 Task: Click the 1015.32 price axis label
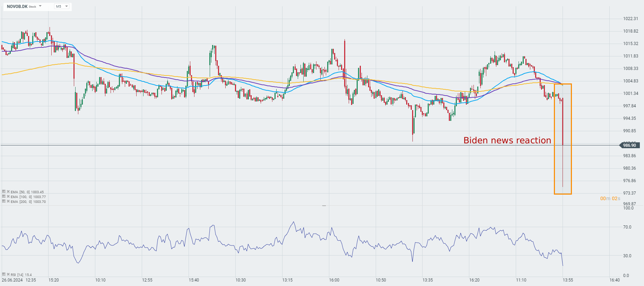pyautogui.click(x=630, y=44)
